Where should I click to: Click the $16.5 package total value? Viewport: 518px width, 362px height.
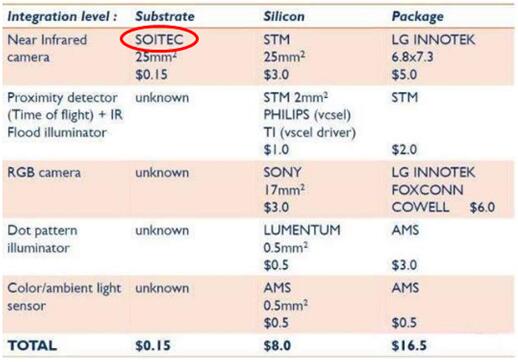pos(409,346)
